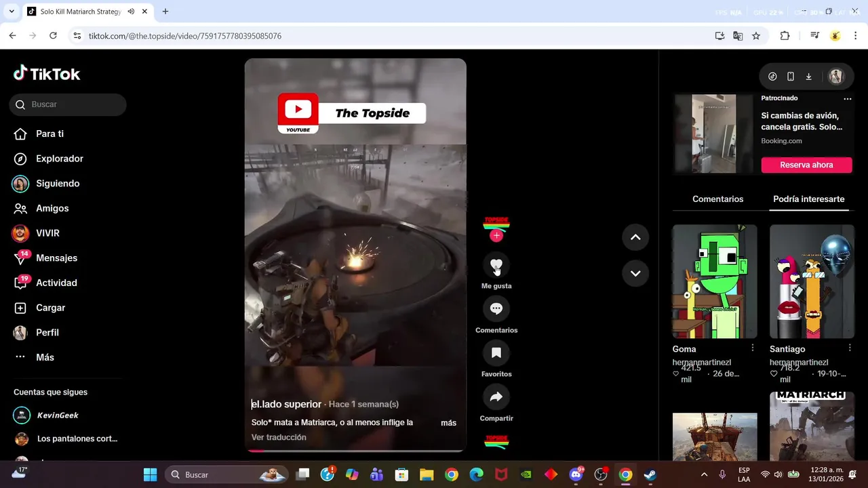Expand description with más
Image resolution: width=868 pixels, height=488 pixels.
448,423
